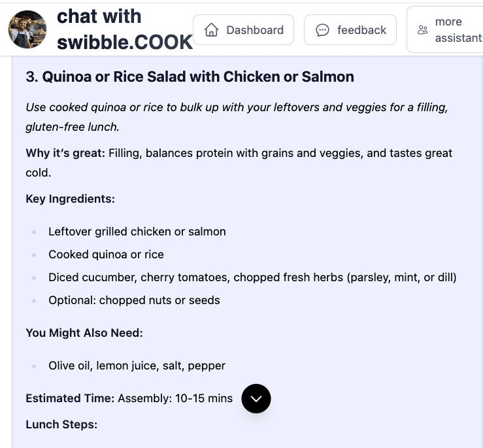The height and width of the screenshot is (448, 483).
Task: Click the diced cucumber, cherry tomatoes list item
Action: click(252, 277)
